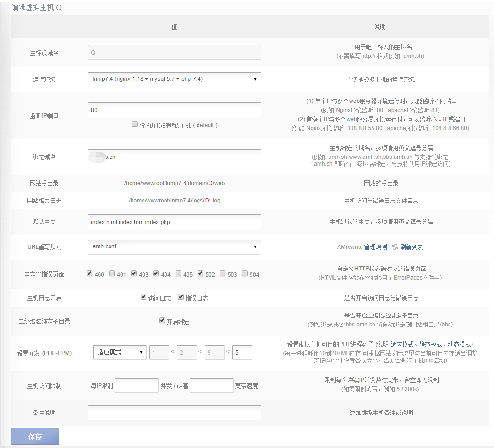Viewport: 494px width, 448px height.
Task: Toggle the 404 error page checkbox
Action: [x=156, y=274]
